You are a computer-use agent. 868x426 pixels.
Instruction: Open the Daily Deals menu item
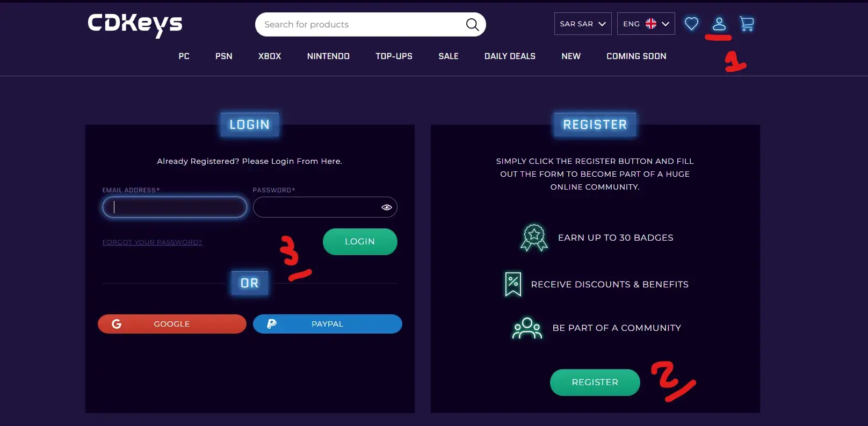(x=510, y=56)
